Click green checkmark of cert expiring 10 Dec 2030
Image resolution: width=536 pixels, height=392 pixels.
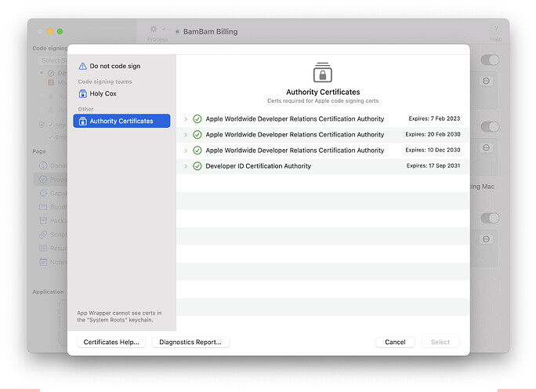197,151
